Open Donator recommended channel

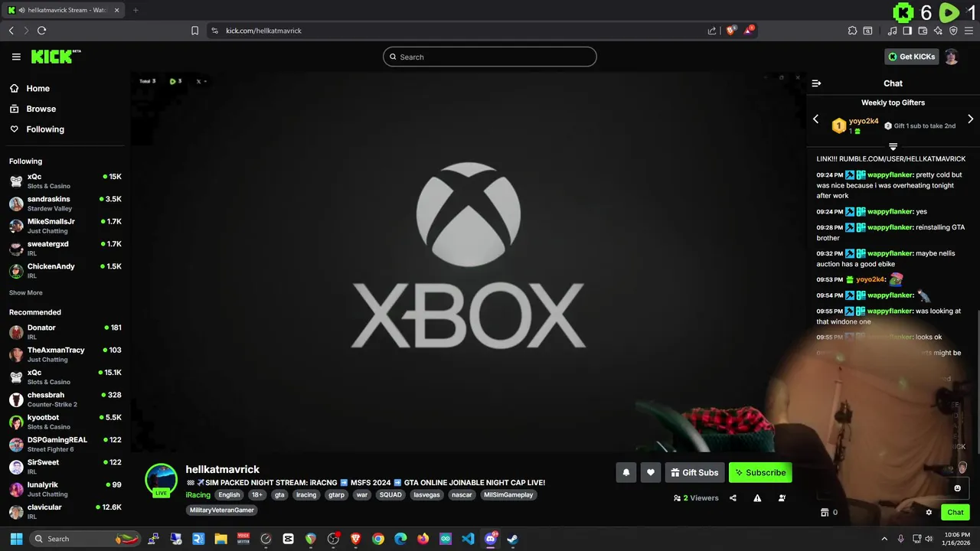click(65, 331)
